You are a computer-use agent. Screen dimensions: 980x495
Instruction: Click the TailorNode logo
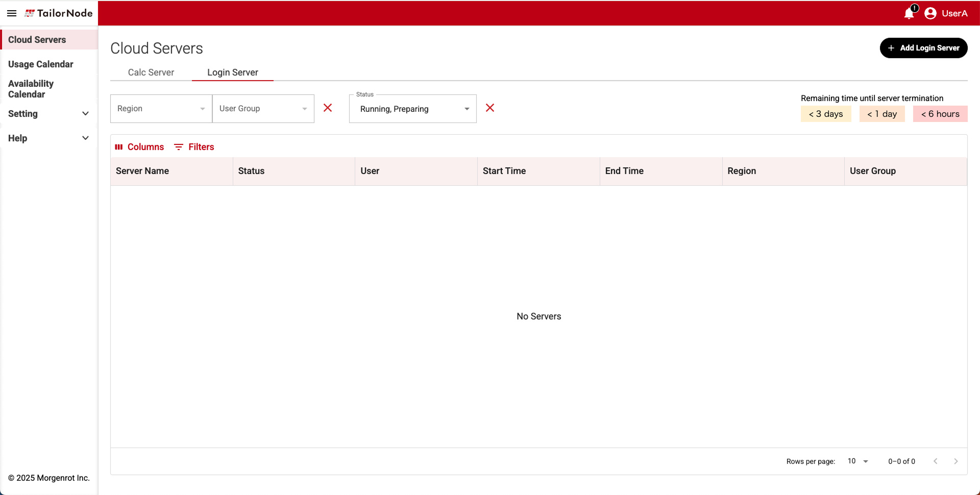point(59,13)
